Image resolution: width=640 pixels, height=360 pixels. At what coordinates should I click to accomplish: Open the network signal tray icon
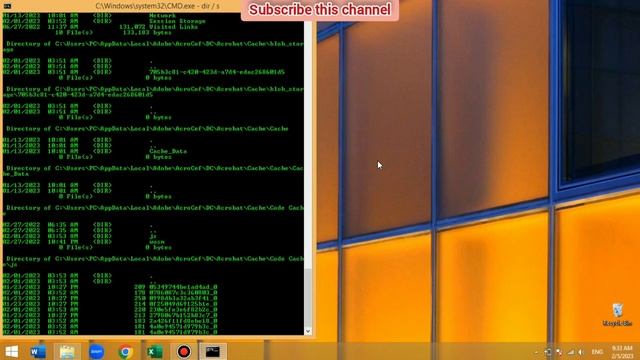571,352
